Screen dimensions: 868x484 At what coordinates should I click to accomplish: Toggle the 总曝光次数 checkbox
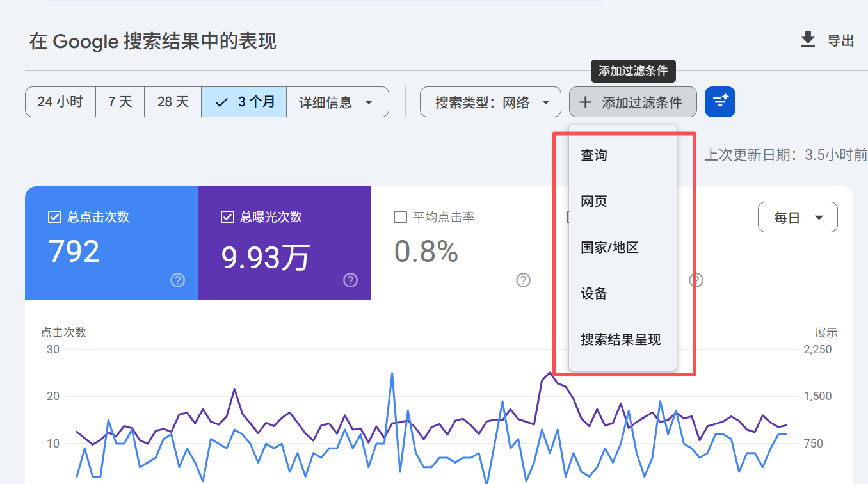[x=227, y=217]
